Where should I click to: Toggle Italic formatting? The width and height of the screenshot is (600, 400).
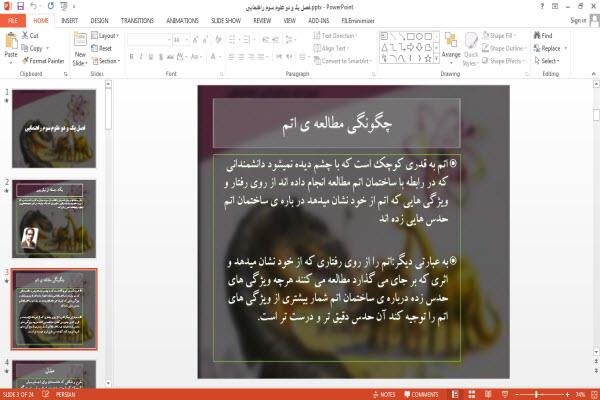click(141, 57)
